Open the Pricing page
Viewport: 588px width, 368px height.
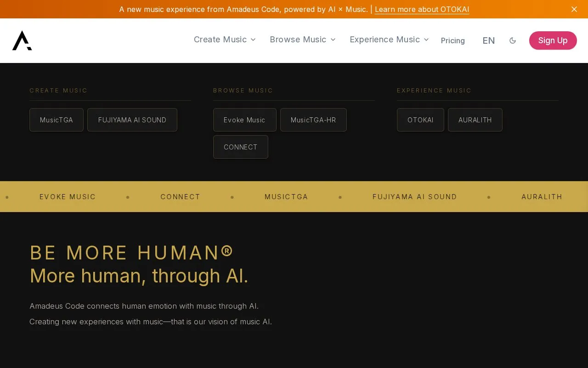(453, 40)
